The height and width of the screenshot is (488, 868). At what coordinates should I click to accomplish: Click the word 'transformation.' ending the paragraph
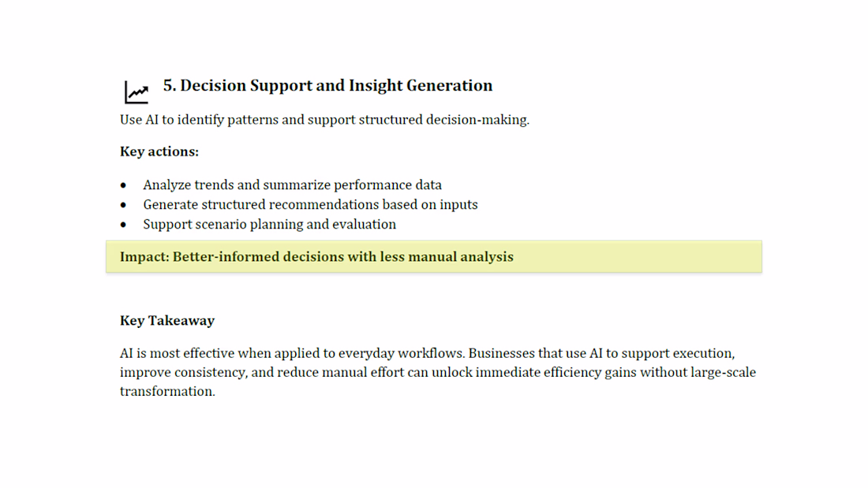pos(167,391)
